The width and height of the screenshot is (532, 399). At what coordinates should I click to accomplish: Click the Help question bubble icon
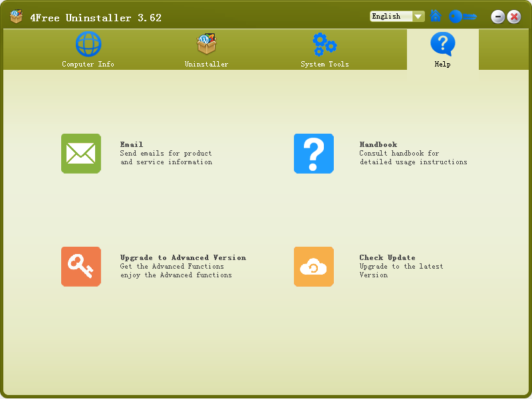tap(443, 44)
